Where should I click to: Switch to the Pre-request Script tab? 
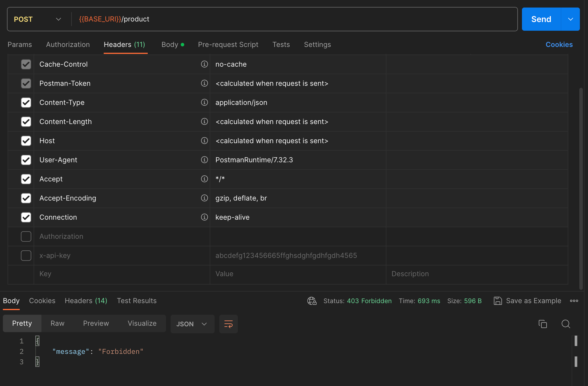(228, 45)
